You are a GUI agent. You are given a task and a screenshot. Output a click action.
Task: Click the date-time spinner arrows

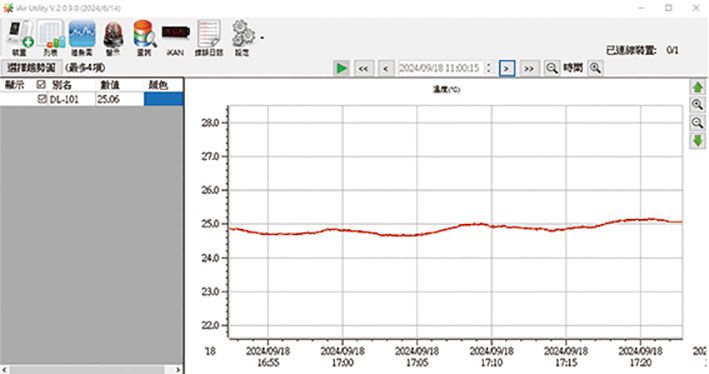click(488, 68)
